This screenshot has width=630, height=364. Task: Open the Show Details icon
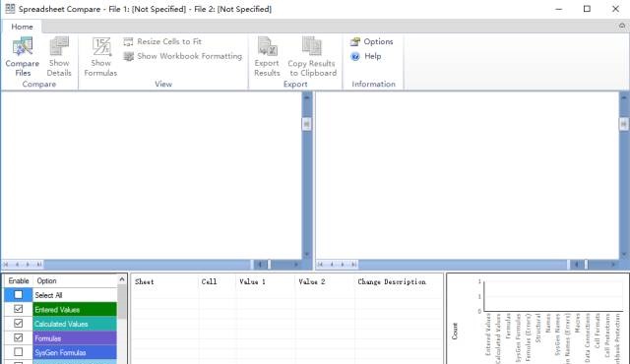tap(59, 46)
